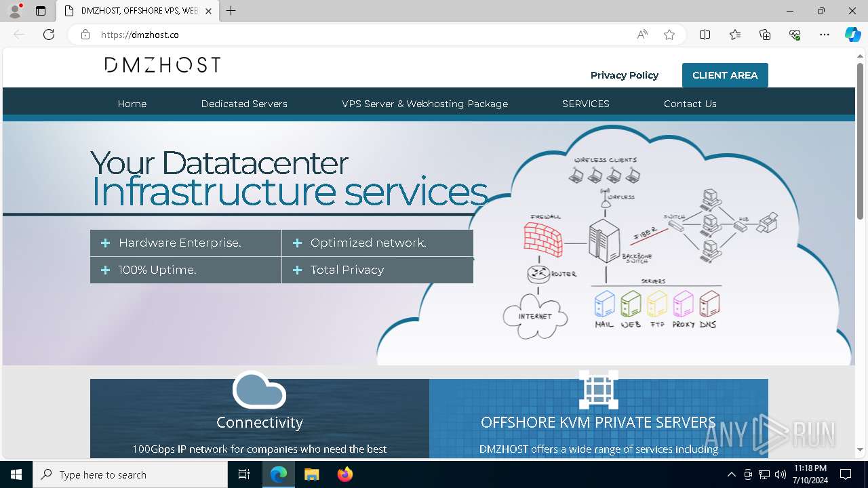Close the DMZHOST browser tab
The height and width of the screenshot is (488, 868).
208,11
